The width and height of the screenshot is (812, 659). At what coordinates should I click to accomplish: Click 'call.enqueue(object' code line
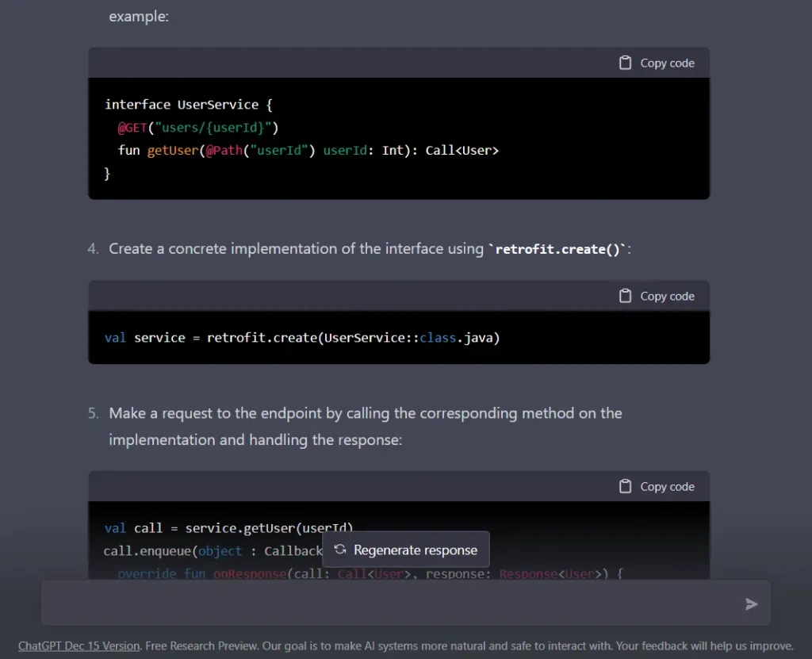click(213, 550)
